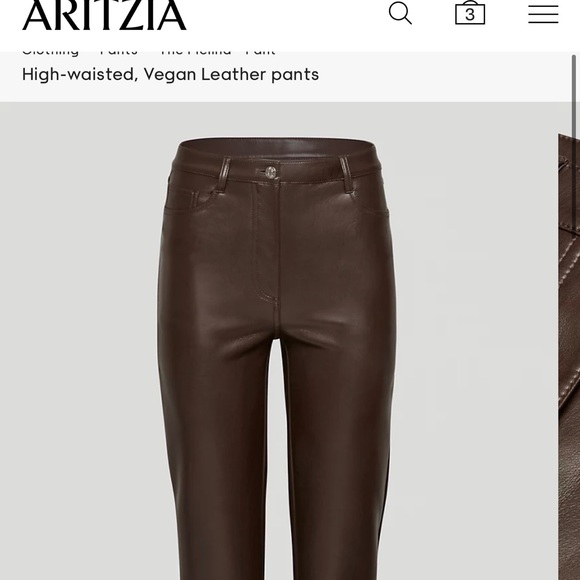Select The Melina Pant breadcrumb
Image resolution: width=580 pixels, height=580 pixels.
coord(218,52)
